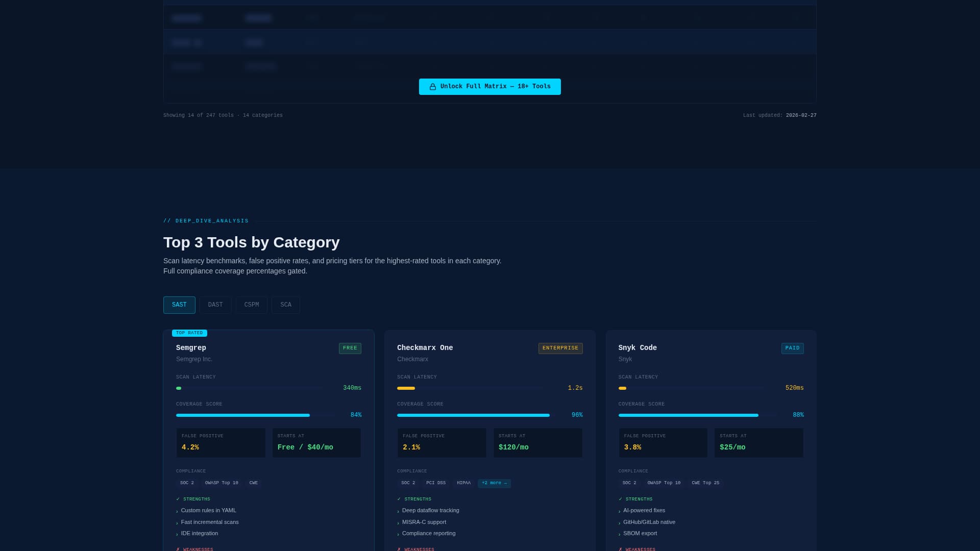Switch to the DAST tab
The height and width of the screenshot is (551, 980).
[x=215, y=305]
